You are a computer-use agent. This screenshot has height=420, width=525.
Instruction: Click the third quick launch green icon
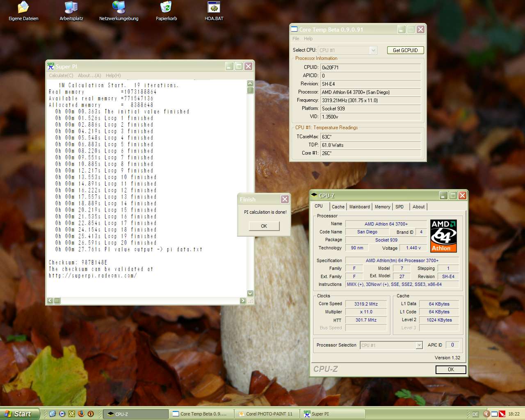(72, 414)
